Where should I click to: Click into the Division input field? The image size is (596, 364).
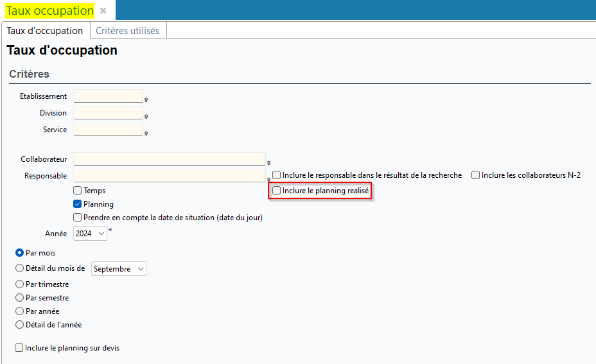(x=108, y=113)
